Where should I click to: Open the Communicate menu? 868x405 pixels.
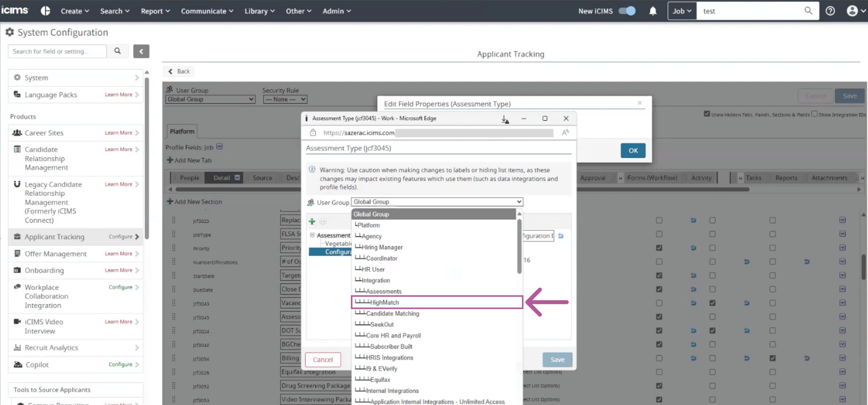click(207, 11)
